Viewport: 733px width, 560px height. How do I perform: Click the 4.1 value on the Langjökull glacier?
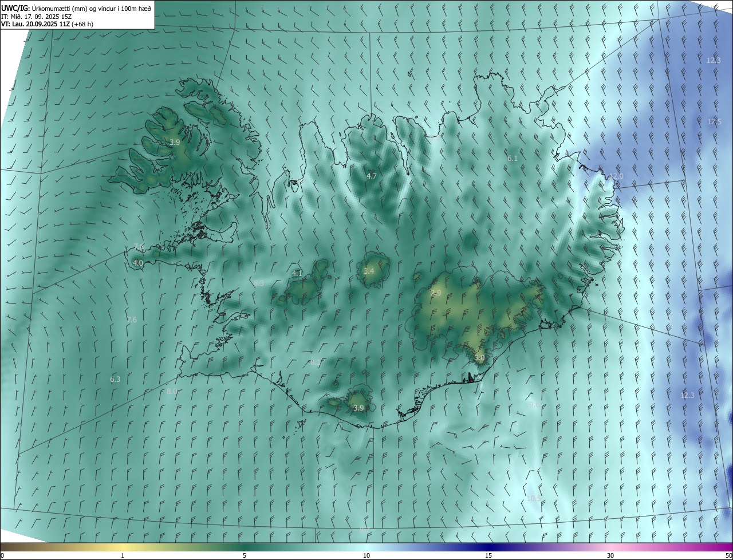pyautogui.click(x=297, y=273)
